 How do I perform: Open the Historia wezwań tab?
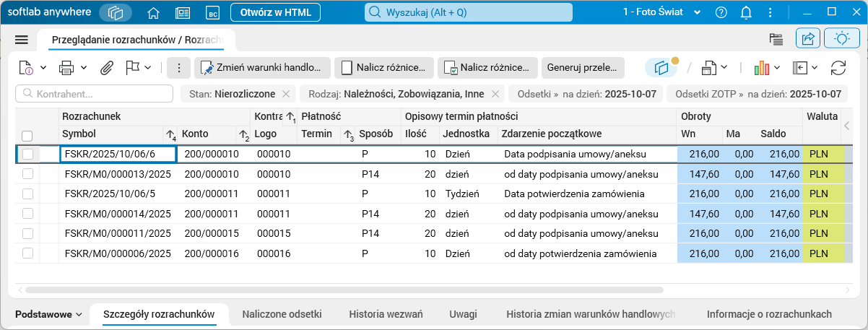386,314
